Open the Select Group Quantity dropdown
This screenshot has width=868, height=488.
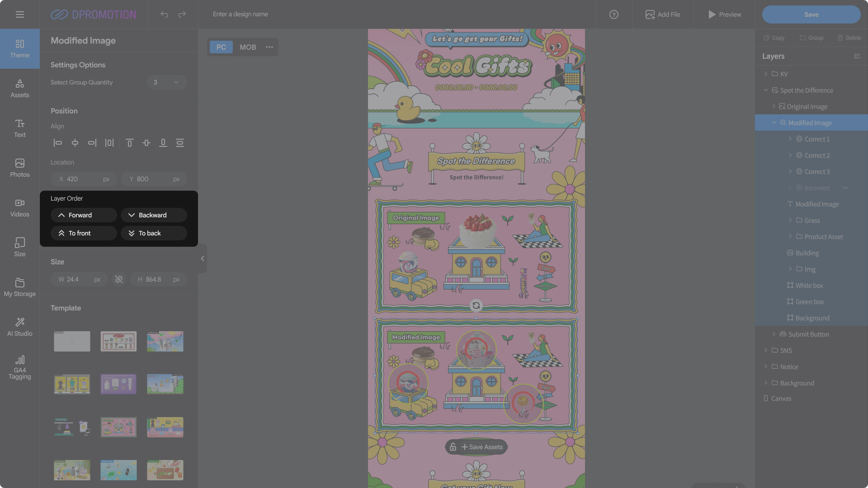coord(166,82)
